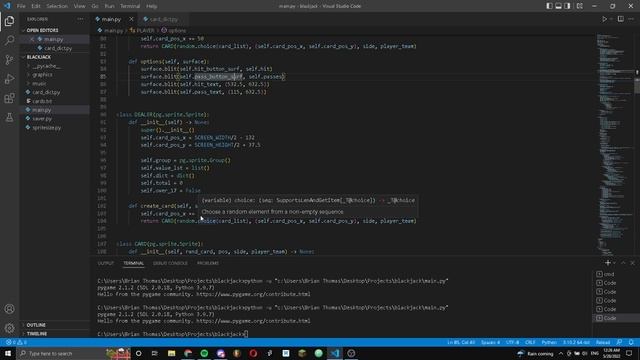Change UTF-8 encoding in status bar
The image size is (640, 360).
coord(512,342)
